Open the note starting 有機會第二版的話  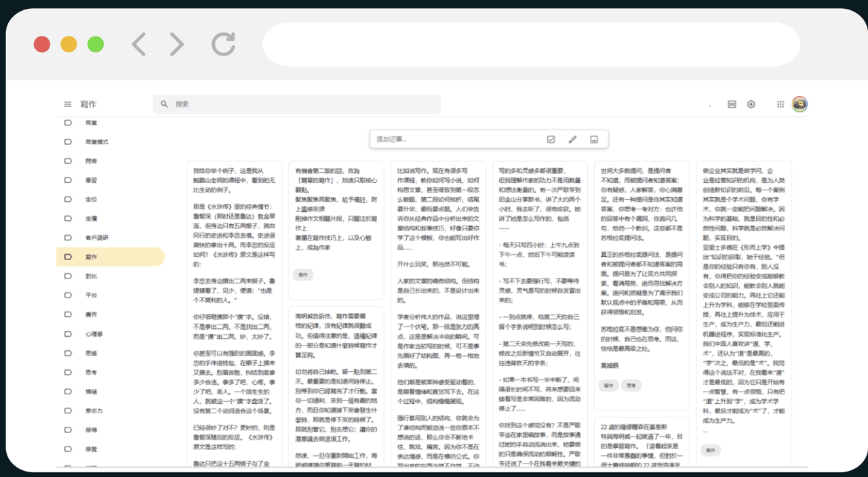(336, 230)
